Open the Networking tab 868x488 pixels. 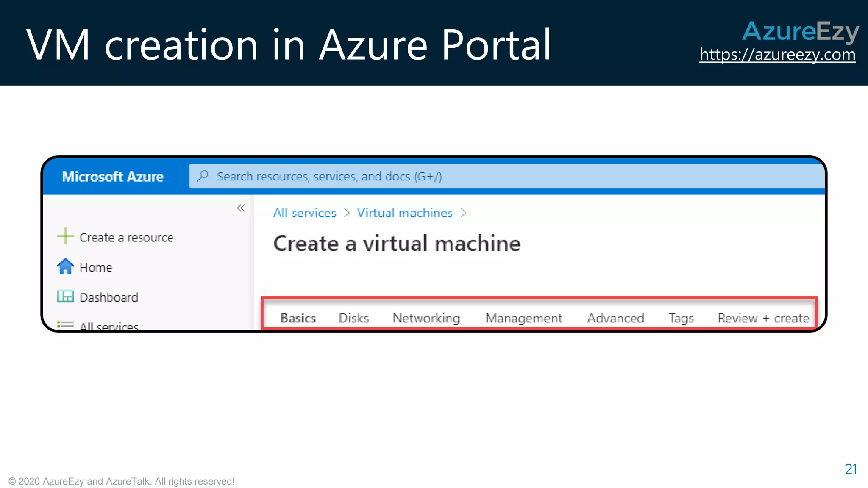point(426,318)
